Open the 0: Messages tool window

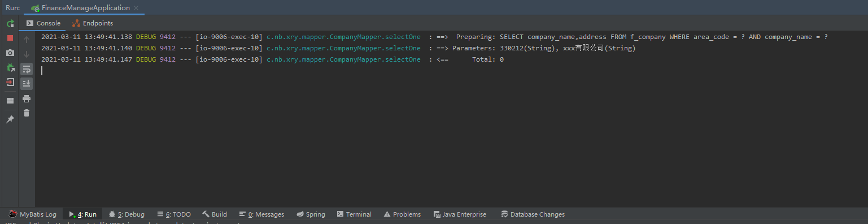tap(261, 214)
